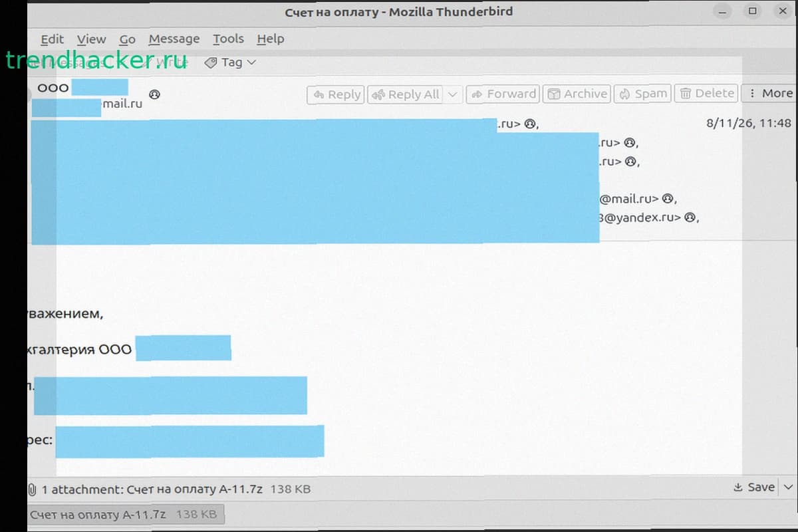Viewport: 798px width, 532px height.
Task: Reply to this message
Action: pyautogui.click(x=335, y=94)
